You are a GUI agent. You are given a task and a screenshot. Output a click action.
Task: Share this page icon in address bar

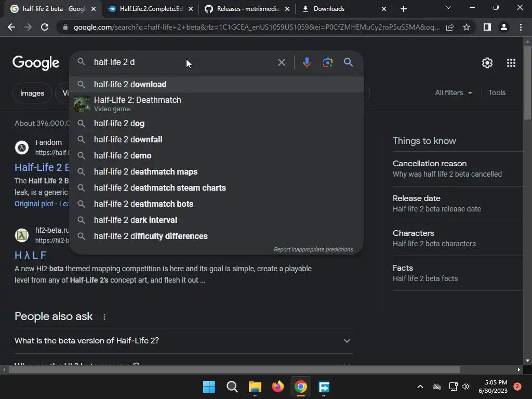pos(450,27)
